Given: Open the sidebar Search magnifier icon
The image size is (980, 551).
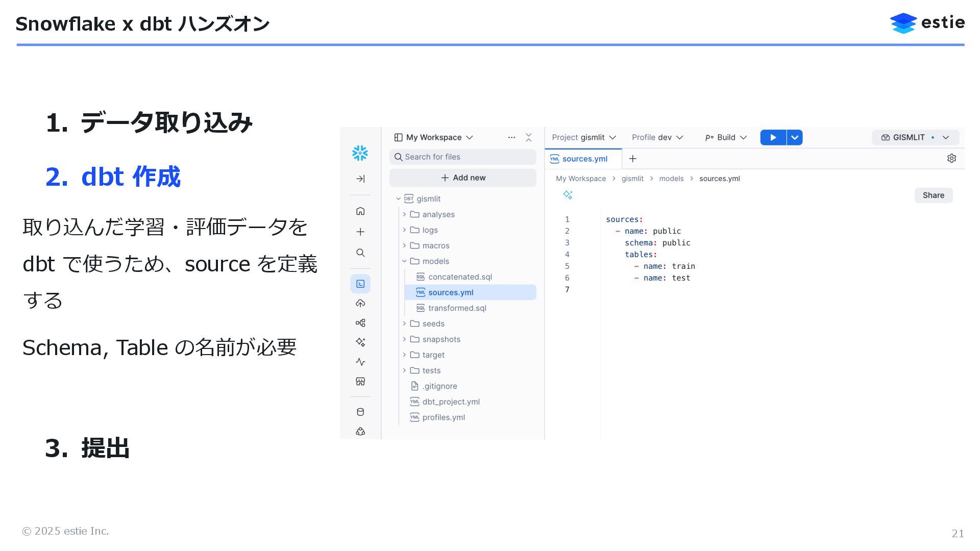Looking at the screenshot, I should pos(360,253).
